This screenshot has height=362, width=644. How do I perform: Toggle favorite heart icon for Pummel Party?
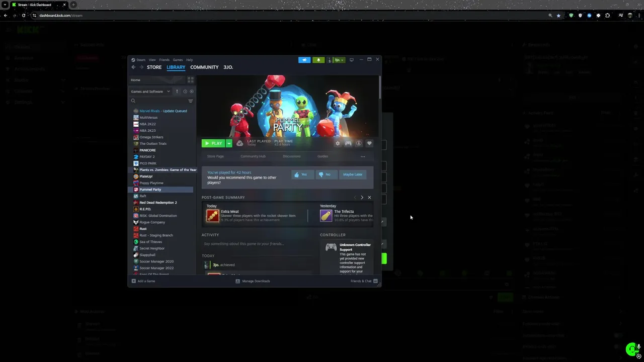pyautogui.click(x=369, y=143)
